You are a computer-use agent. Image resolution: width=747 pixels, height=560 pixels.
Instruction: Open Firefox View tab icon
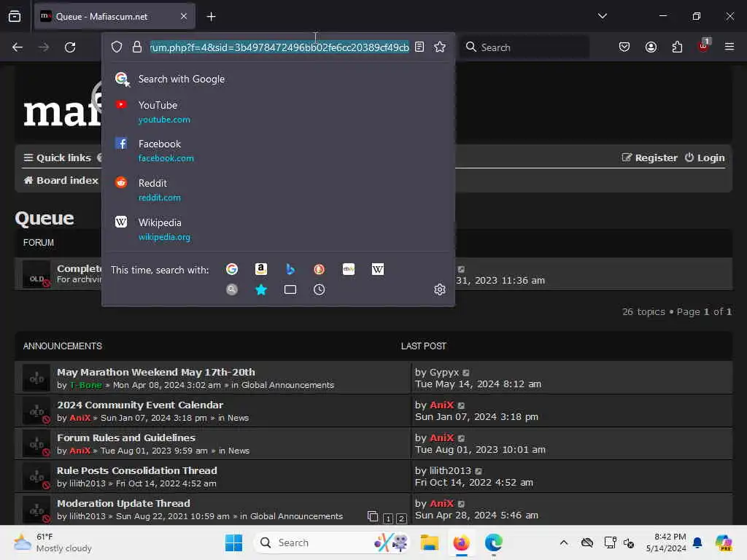coord(15,16)
